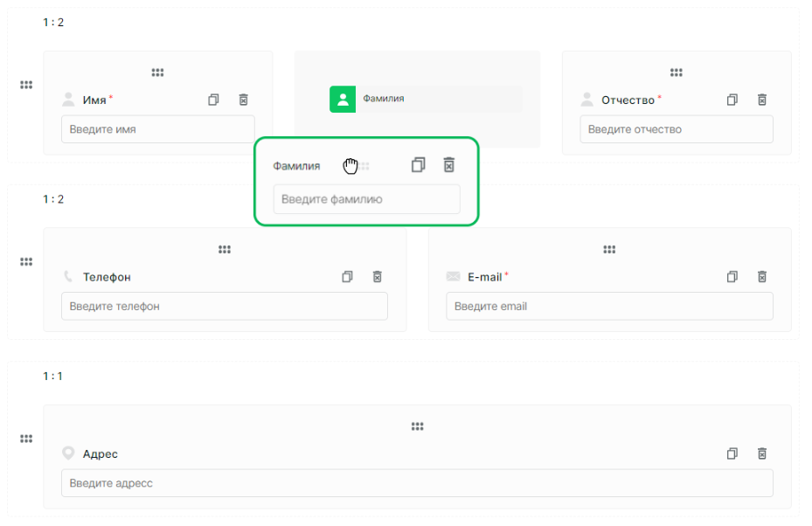Click the copy icon of Имя field
Viewport: 812px width, 526px height.
coord(213,100)
